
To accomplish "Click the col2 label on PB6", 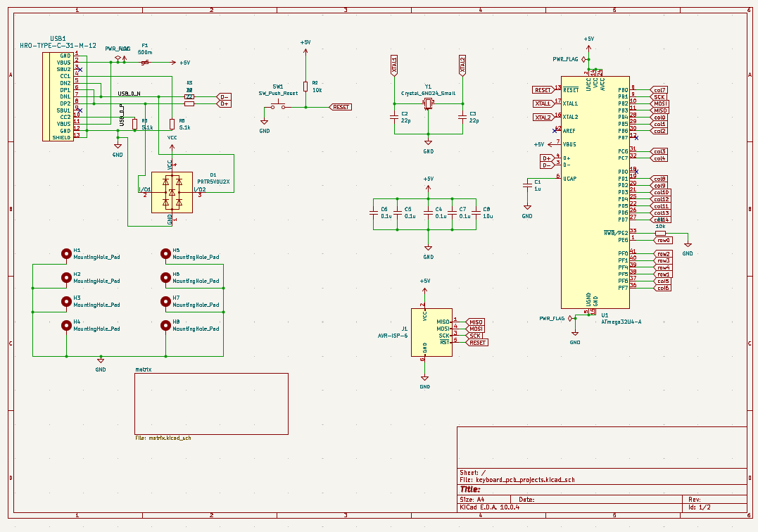I will point(659,131).
